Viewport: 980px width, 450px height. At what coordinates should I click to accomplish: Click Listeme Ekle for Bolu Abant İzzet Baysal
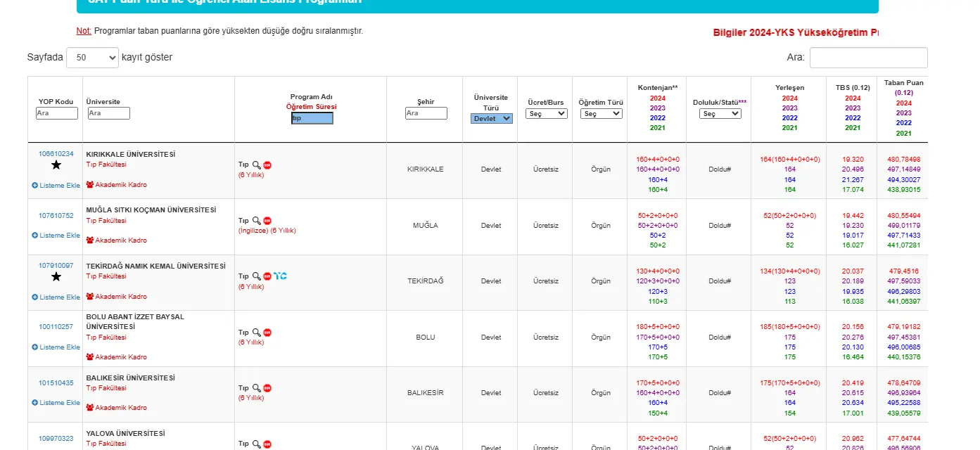[x=56, y=347]
